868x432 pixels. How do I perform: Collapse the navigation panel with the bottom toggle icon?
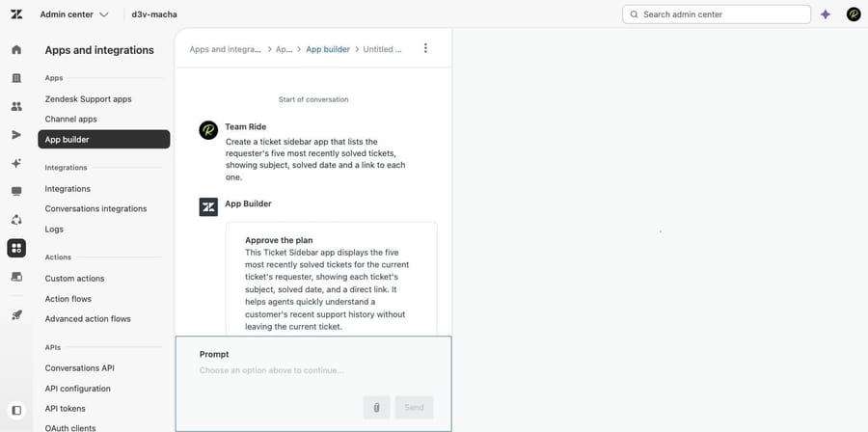coord(16,411)
